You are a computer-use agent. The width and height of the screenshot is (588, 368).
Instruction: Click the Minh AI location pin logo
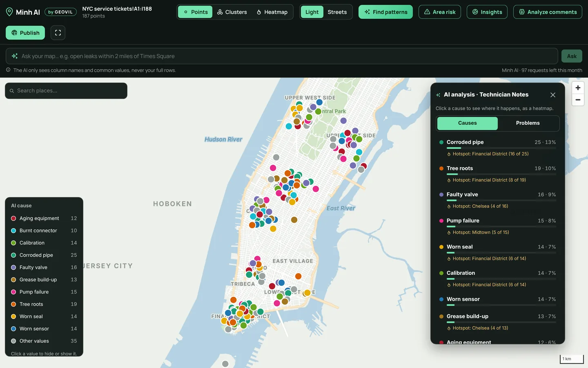(x=9, y=12)
